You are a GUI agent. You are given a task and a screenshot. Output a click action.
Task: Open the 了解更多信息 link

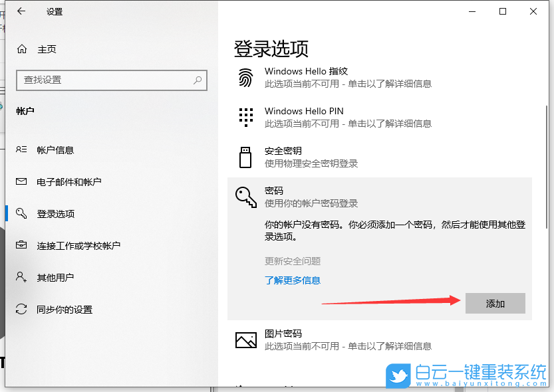click(293, 280)
